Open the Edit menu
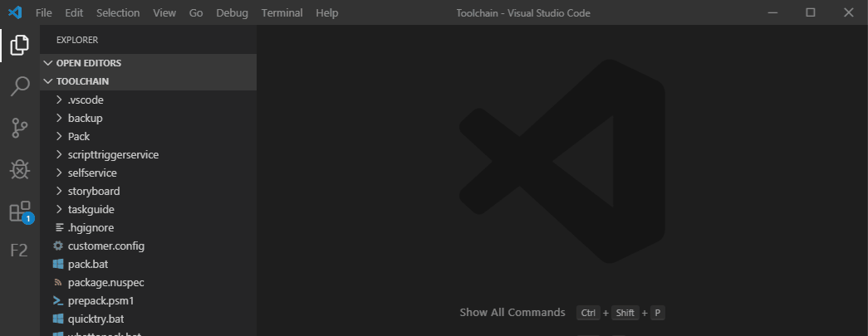Screen dimensions: 868x336 coord(74,12)
